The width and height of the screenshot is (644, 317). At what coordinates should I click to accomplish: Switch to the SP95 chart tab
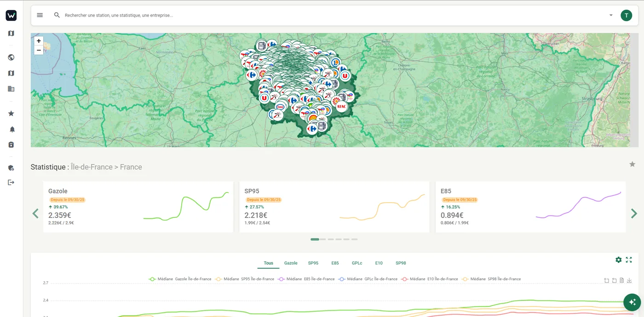pos(313,263)
